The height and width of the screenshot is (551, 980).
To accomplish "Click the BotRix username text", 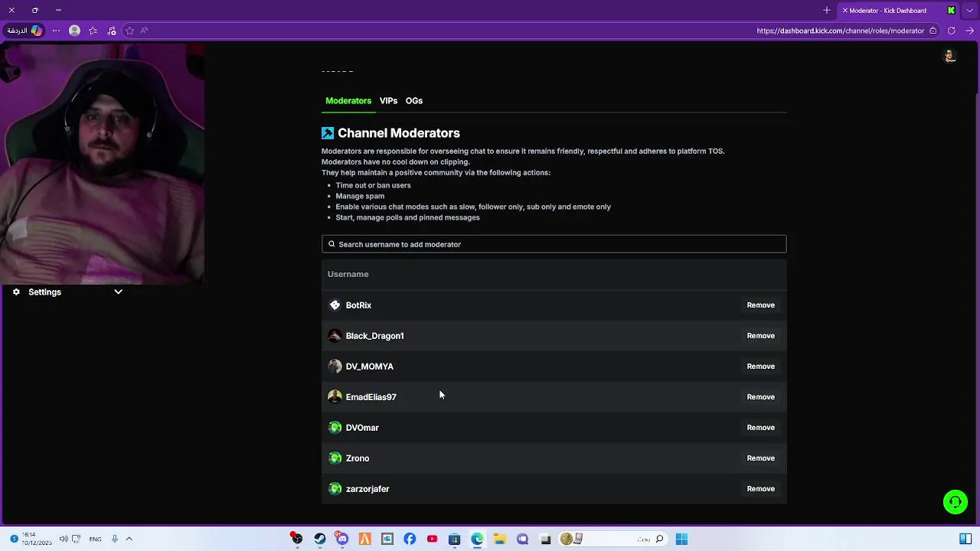I will [358, 305].
